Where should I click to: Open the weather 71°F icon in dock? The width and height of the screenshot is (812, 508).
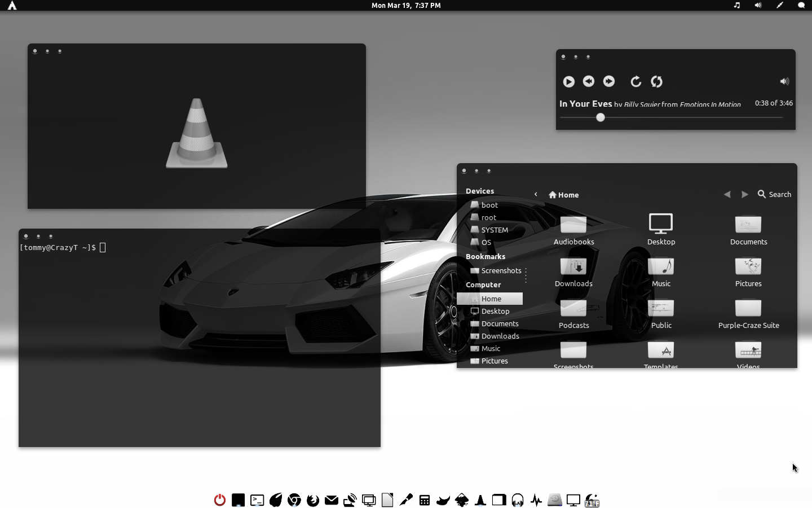592,501
